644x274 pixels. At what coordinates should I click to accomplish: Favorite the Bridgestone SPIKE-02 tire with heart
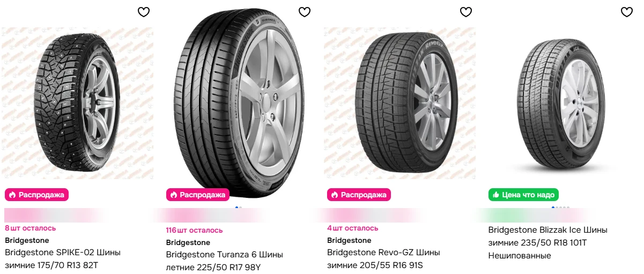(144, 12)
